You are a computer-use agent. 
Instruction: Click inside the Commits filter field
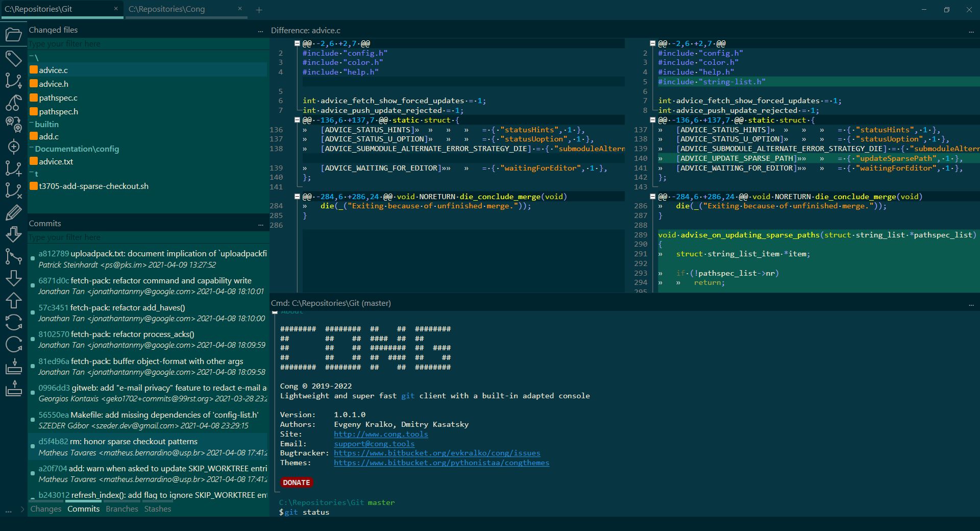coord(148,237)
